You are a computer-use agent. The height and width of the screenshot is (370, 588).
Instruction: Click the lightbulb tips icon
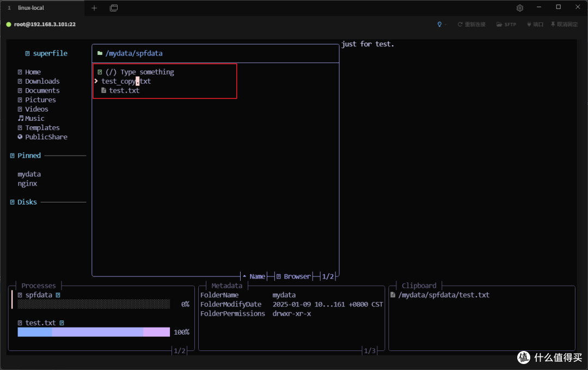(x=439, y=24)
